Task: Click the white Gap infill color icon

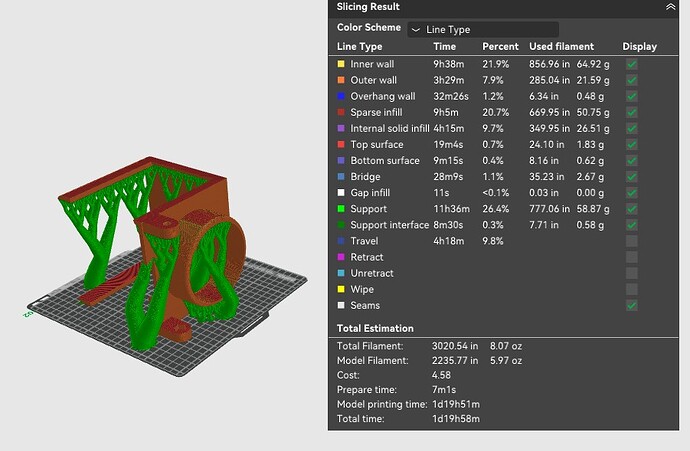Action: [341, 193]
